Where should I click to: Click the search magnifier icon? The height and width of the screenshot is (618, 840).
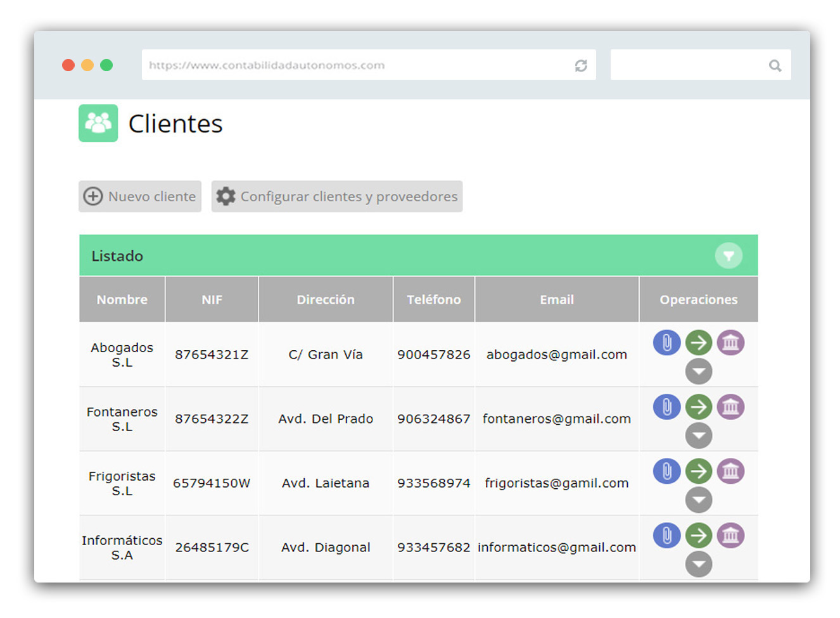click(x=775, y=65)
